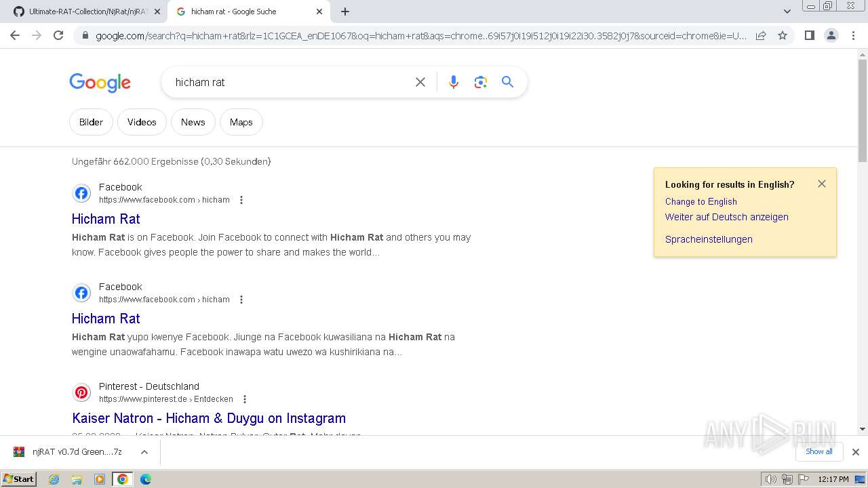Screen dimensions: 868x488
Task: Open a new tab with plus
Action: (345, 12)
